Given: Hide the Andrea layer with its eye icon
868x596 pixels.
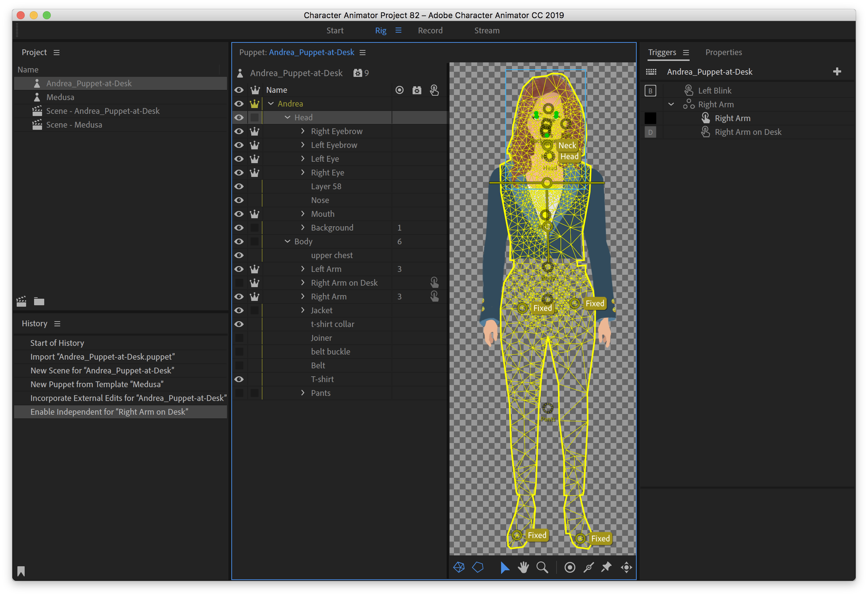Looking at the screenshot, I should pyautogui.click(x=239, y=103).
